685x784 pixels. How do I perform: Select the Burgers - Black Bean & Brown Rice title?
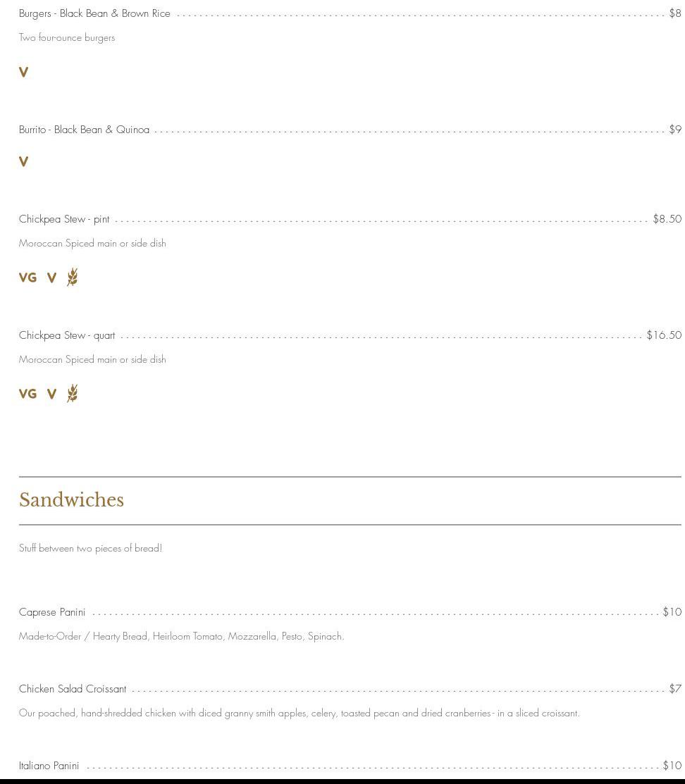tap(94, 13)
